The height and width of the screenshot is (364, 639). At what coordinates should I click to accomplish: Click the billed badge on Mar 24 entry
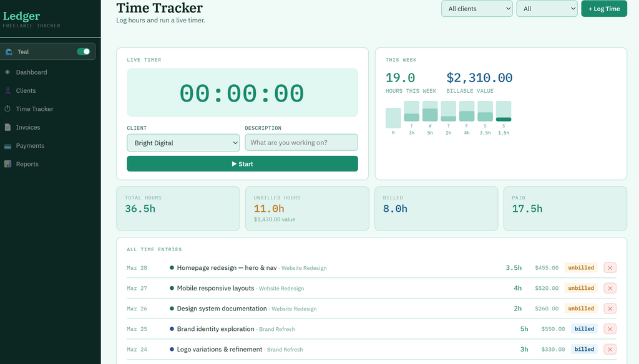click(x=584, y=349)
